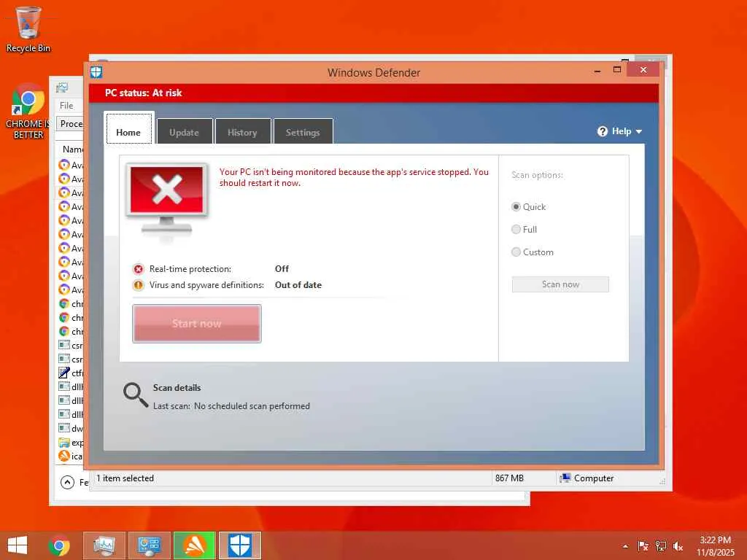This screenshot has width=747, height=560.
Task: Open File menu in Task Manager window
Action: 66,106
